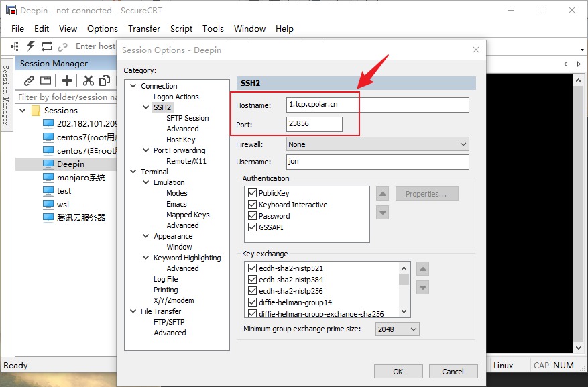Click the disabled Disconnect link icon
Viewport: 588px width, 387px height.
62,46
